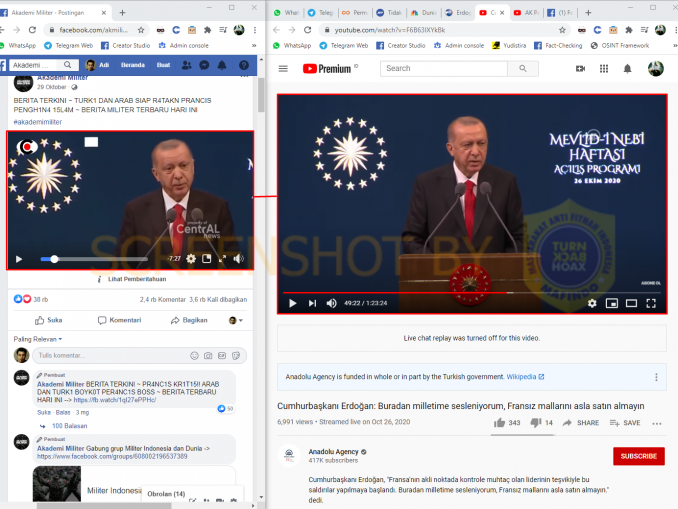Image resolution: width=678 pixels, height=509 pixels.
Task: Choose reacting profile dropdown beside Bagikan
Action: 236,320
